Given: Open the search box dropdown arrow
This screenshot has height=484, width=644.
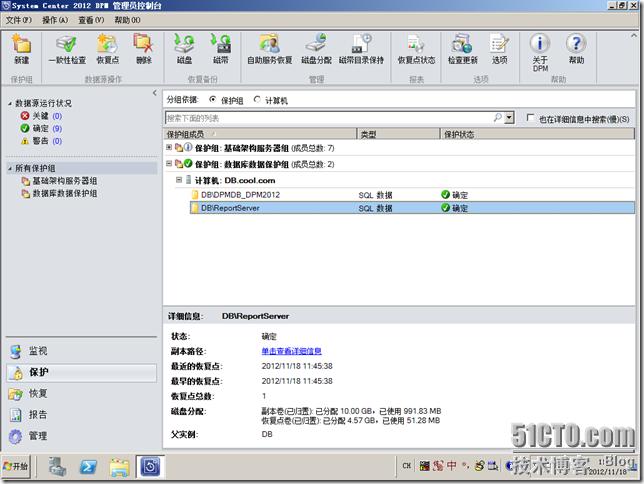Looking at the screenshot, I should click(509, 118).
